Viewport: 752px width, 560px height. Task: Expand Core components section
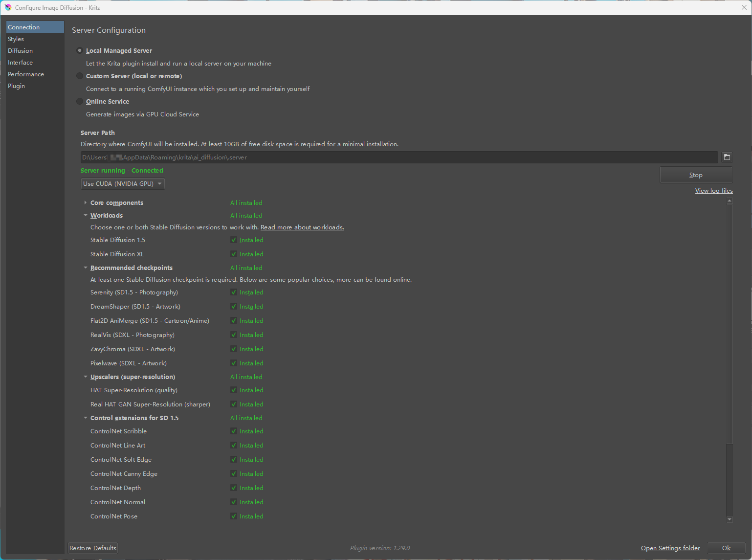(x=86, y=202)
